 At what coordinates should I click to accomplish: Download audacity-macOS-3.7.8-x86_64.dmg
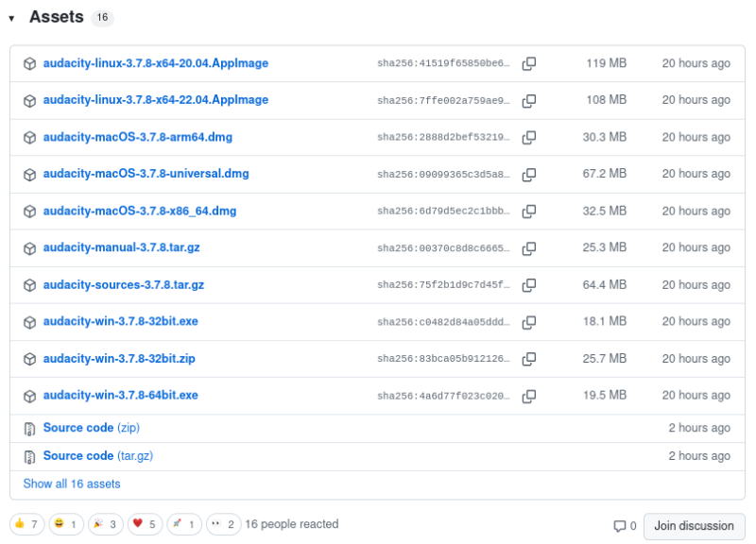(x=140, y=211)
